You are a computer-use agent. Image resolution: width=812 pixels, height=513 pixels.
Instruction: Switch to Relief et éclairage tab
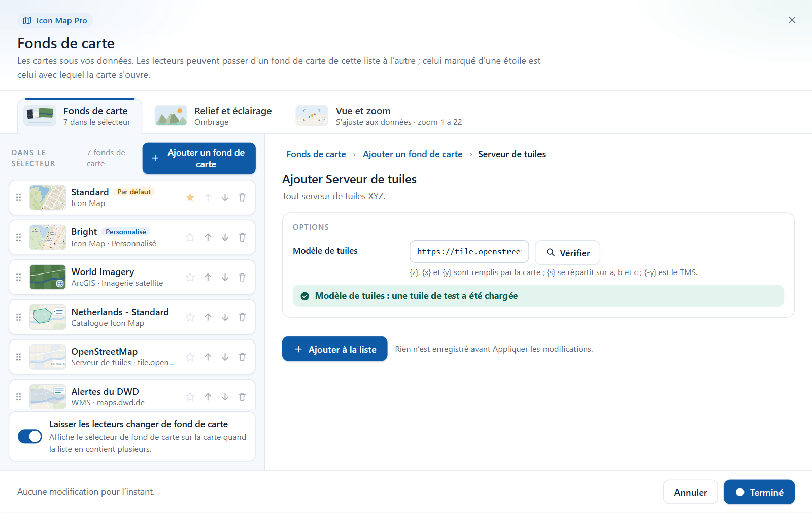pos(213,116)
